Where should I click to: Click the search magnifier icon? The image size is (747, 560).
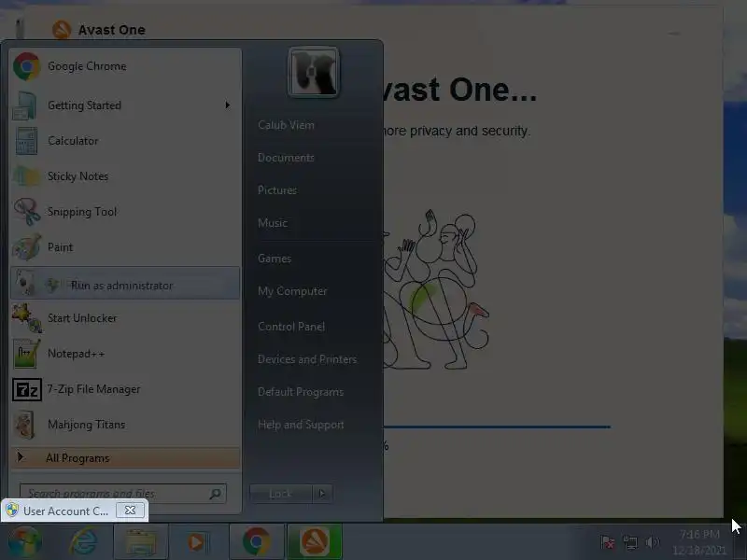(x=216, y=494)
